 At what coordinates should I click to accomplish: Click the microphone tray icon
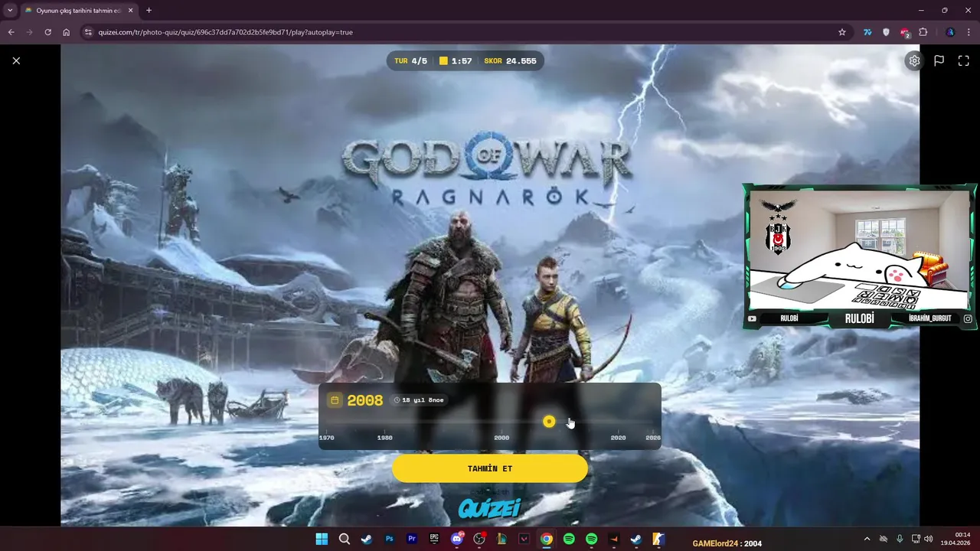click(900, 539)
